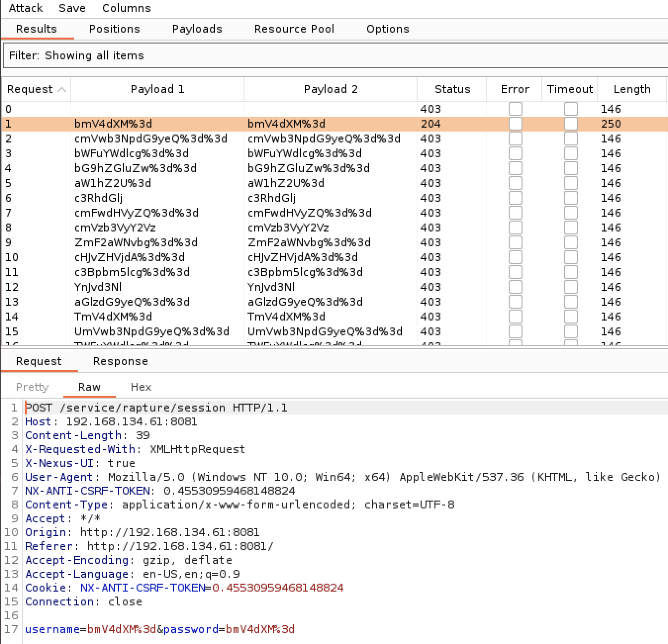Screen dimensions: 668x644
Task: Open the Save menu
Action: tap(72, 8)
